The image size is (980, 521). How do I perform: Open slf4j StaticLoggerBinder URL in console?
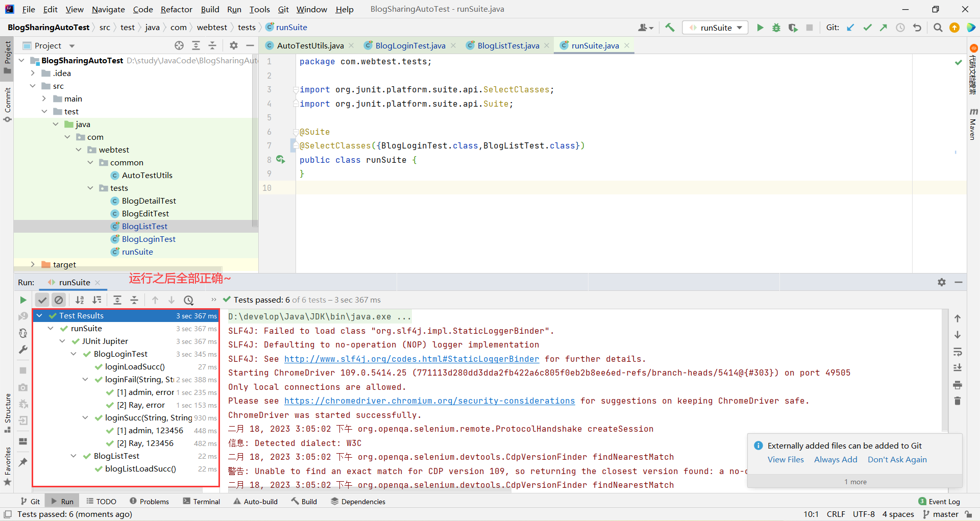(411, 359)
